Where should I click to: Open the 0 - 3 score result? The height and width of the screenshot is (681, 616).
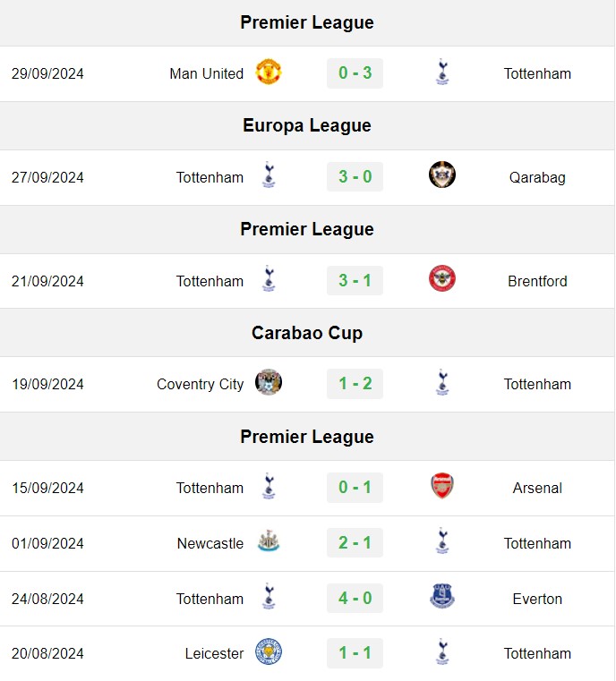[x=355, y=73]
